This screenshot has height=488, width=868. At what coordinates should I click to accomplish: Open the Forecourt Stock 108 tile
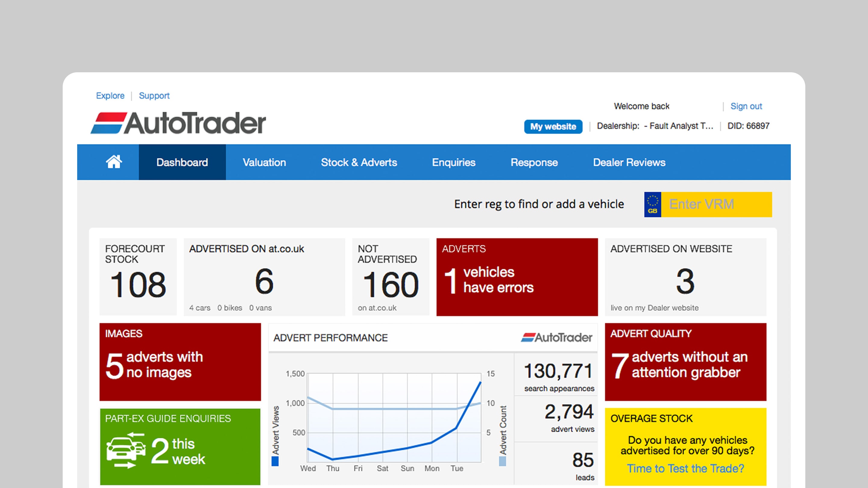point(138,277)
